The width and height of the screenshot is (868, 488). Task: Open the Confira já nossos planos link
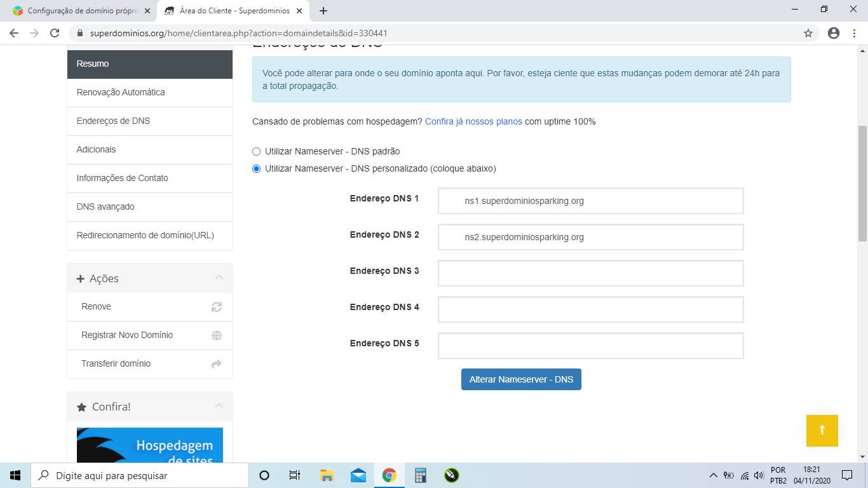point(473,121)
